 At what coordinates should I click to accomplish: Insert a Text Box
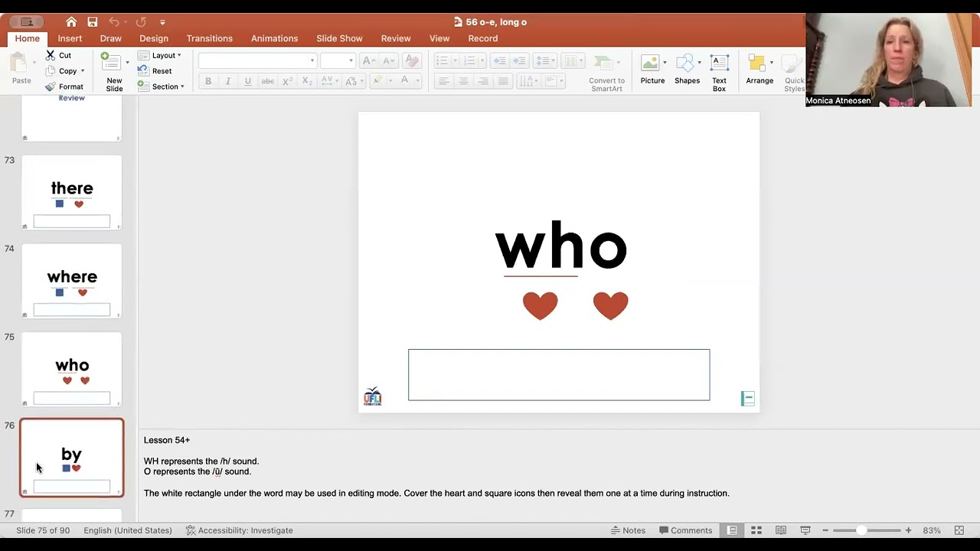pos(719,73)
